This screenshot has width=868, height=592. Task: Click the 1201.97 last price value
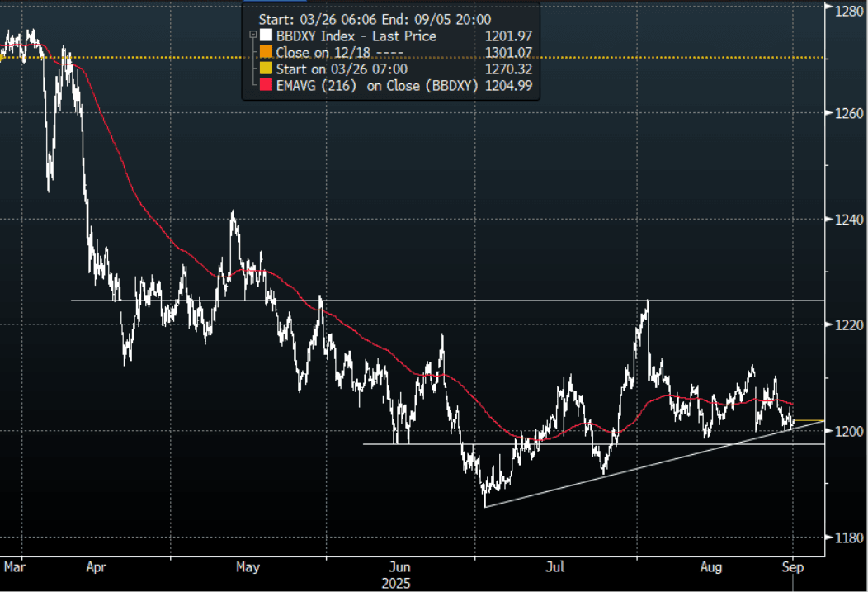click(x=508, y=36)
